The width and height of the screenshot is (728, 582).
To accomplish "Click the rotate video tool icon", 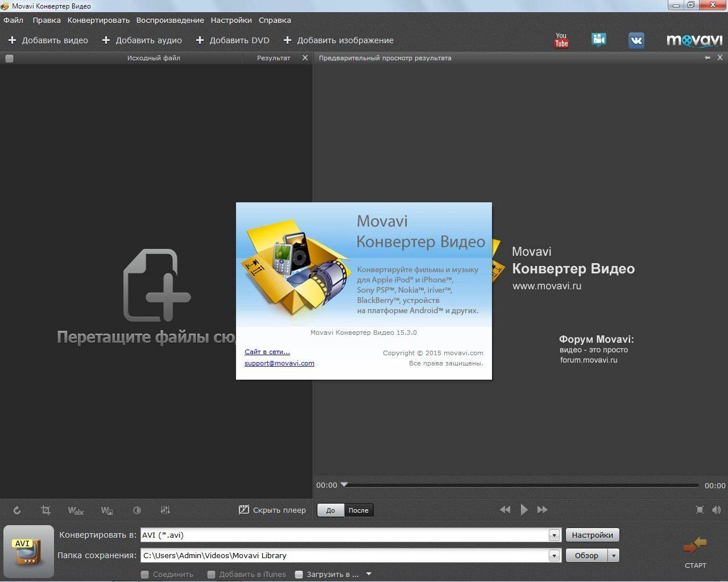I will pos(17,510).
